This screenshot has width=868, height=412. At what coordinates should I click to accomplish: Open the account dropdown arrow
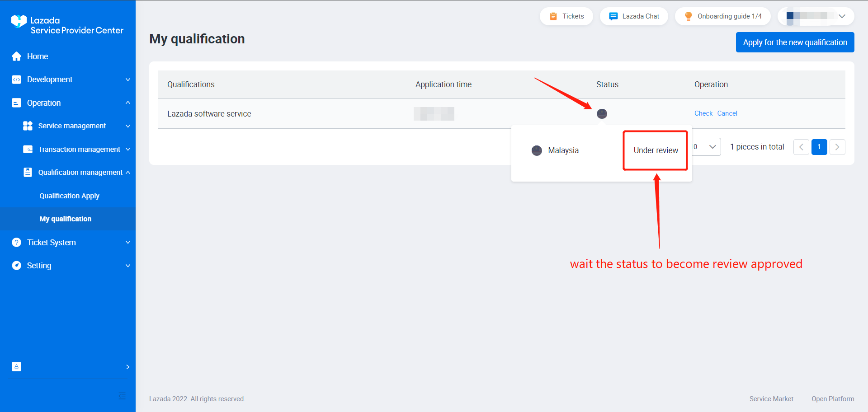click(842, 16)
